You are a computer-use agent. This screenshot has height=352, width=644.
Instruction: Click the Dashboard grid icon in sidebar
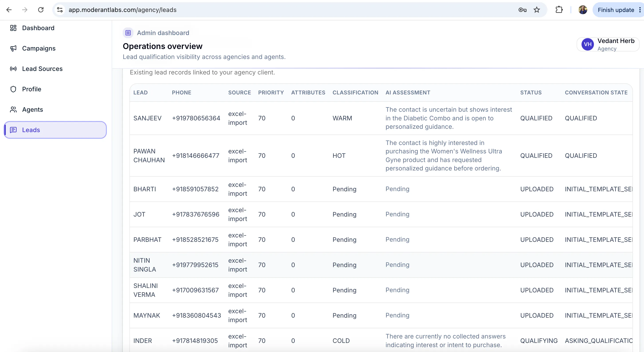tap(13, 28)
